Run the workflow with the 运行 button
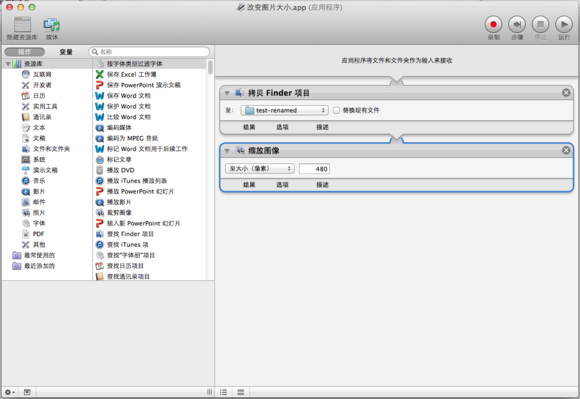 (564, 24)
